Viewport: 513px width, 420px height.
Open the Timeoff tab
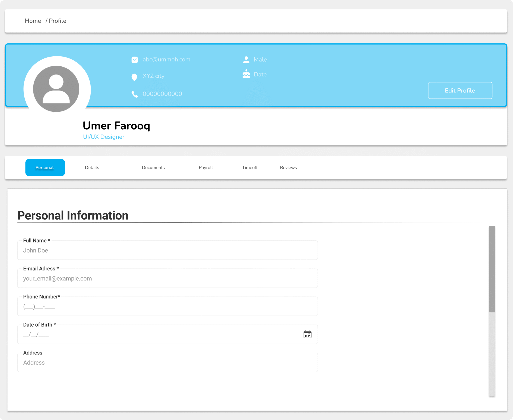pyautogui.click(x=250, y=167)
